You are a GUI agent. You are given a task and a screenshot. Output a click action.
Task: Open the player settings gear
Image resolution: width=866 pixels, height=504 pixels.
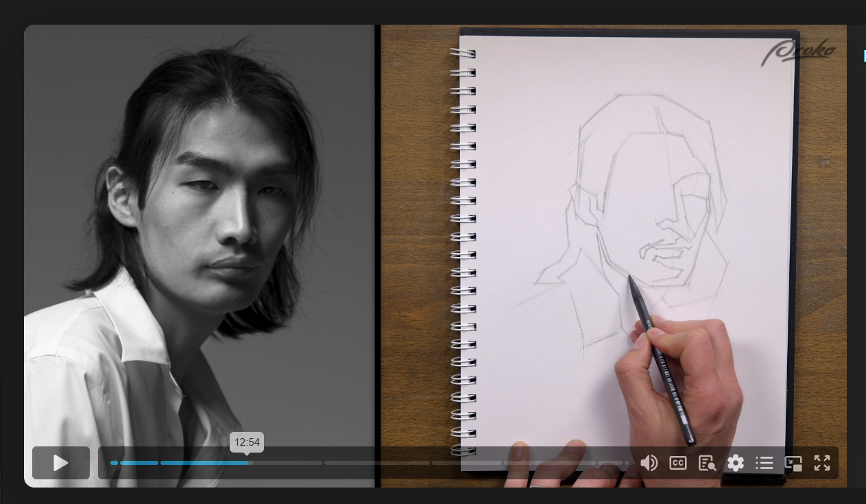pos(736,463)
